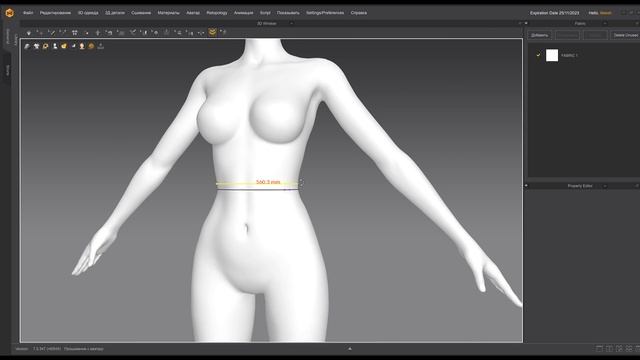This screenshot has width=640, height=360.
Task: Expand the bottom panel with the up arrow
Action: click(x=349, y=349)
